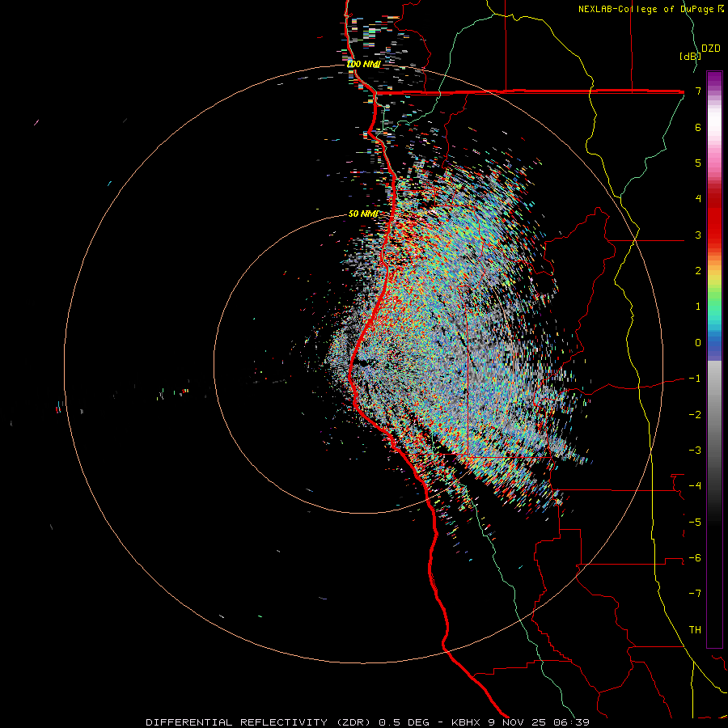Click the -7 value on color scale
Image resolution: width=728 pixels, height=728 pixels.
tap(695, 594)
